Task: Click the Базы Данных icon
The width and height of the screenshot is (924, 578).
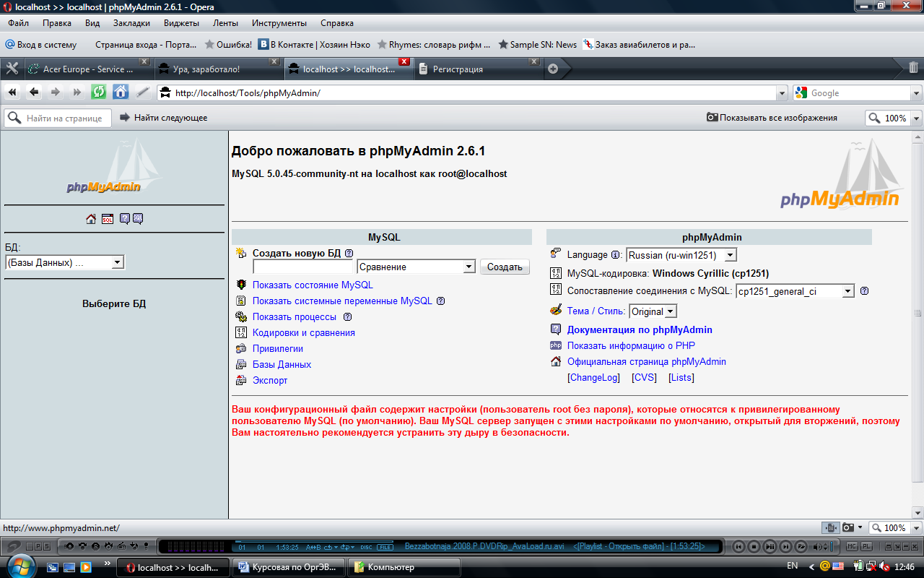Action: click(241, 365)
